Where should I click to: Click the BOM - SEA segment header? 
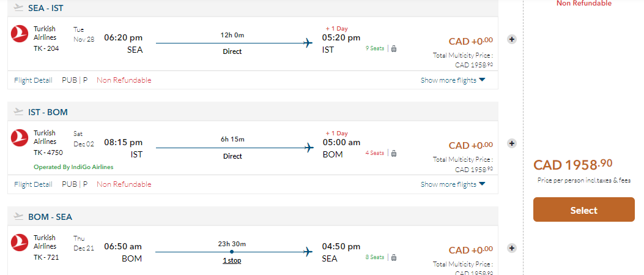[x=50, y=217]
